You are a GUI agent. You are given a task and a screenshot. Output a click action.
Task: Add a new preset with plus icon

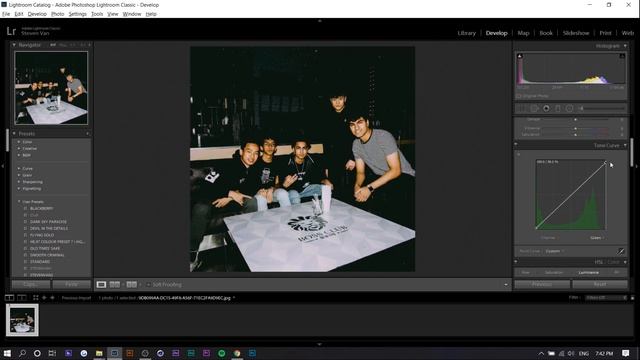click(x=88, y=133)
